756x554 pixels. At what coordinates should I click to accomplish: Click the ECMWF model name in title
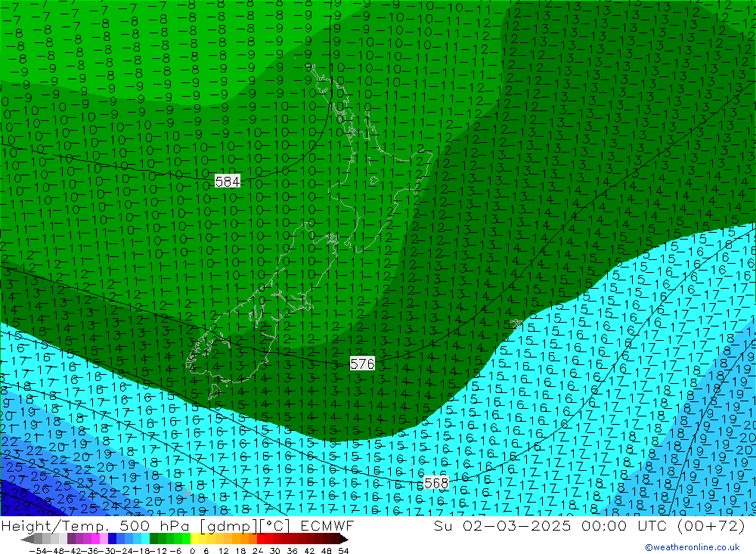pos(327,525)
